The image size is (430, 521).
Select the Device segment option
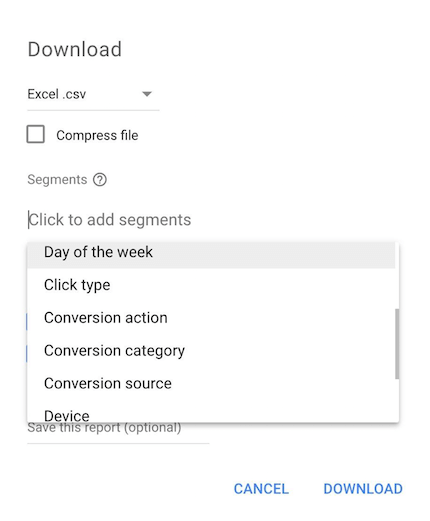(x=211, y=412)
